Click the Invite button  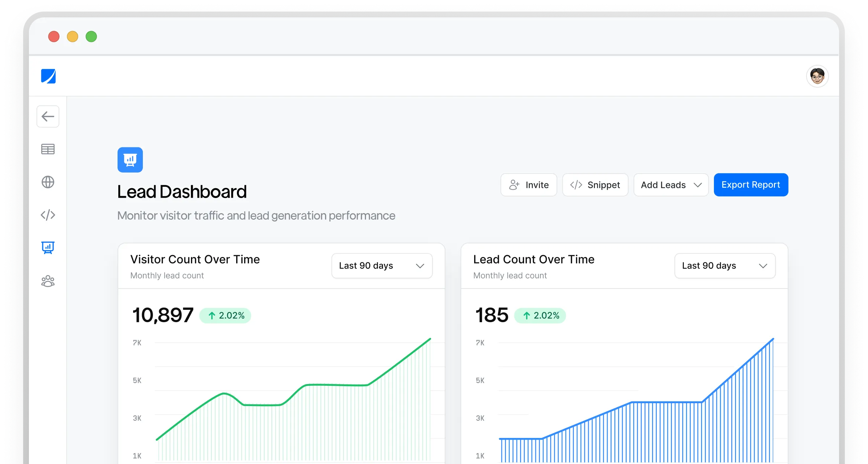[529, 185]
